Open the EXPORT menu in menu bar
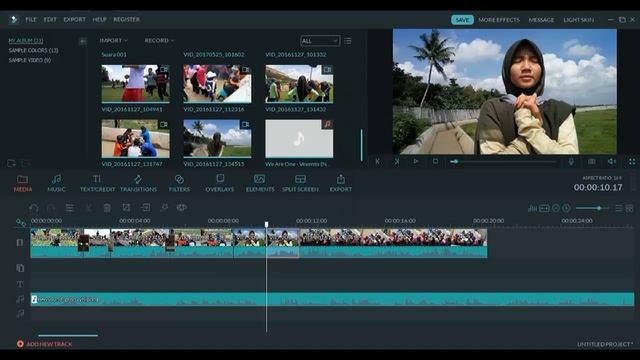 [75, 19]
